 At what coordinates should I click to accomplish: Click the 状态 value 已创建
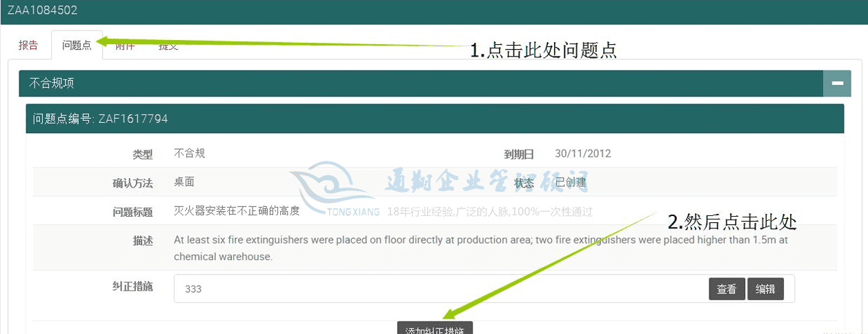[x=571, y=182]
